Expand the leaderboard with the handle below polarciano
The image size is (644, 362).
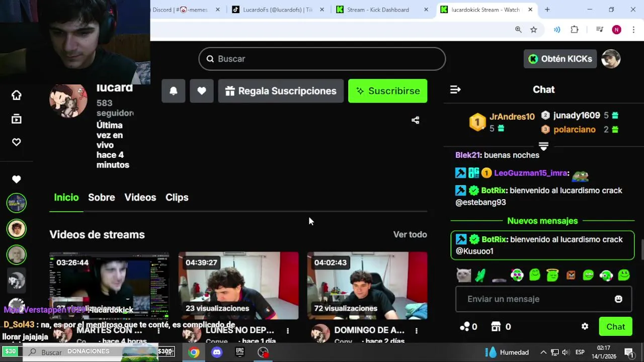(543, 146)
